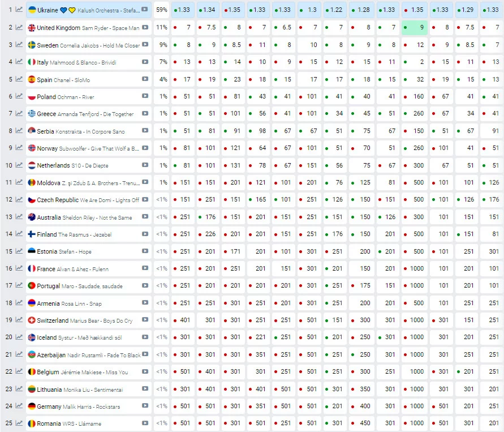Play the video for Netherlands' De Diepte

pos(145,165)
